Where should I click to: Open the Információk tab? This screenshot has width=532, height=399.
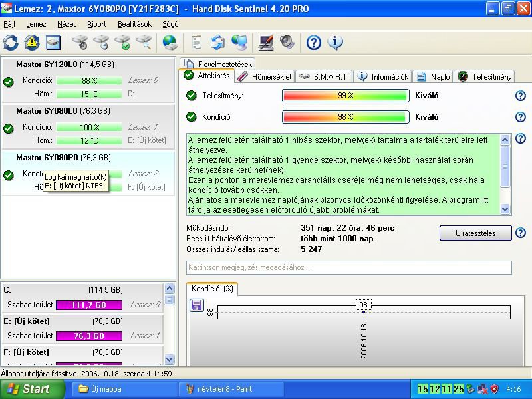click(x=383, y=77)
